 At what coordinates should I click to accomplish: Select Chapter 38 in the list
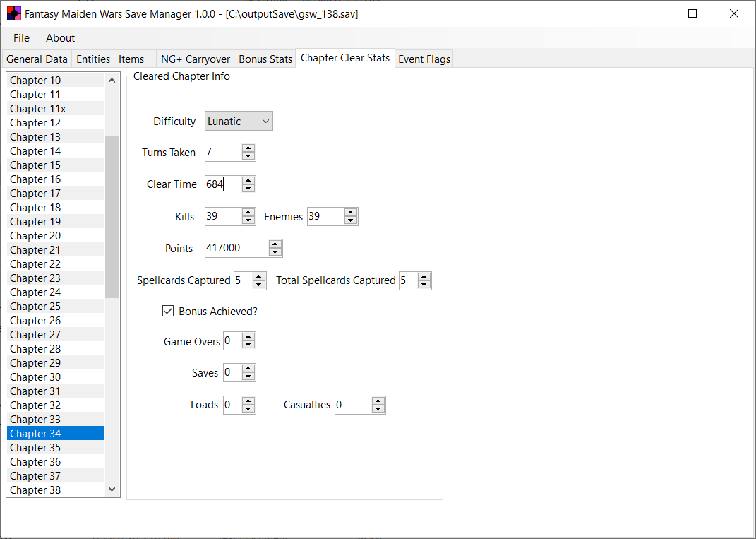tap(56, 490)
